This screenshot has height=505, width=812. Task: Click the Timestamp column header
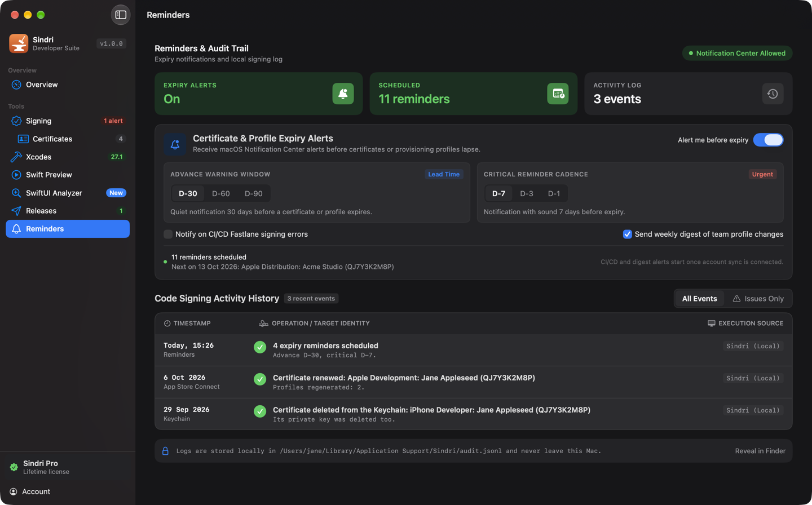pyautogui.click(x=187, y=324)
